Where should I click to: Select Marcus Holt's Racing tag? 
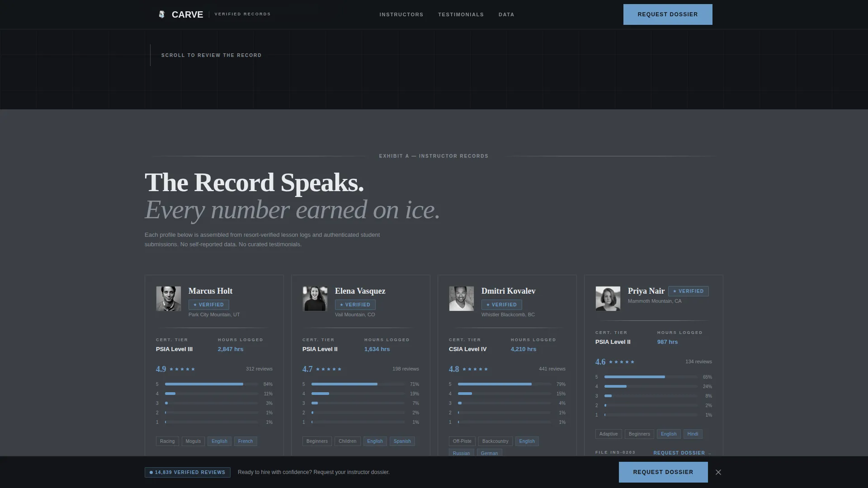click(x=167, y=441)
